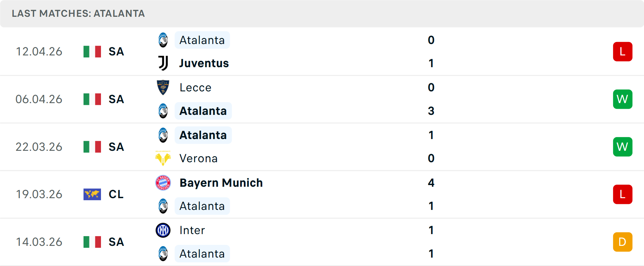Click Atalanta crest in the Juventus match
The image size is (644, 266).
click(x=163, y=40)
